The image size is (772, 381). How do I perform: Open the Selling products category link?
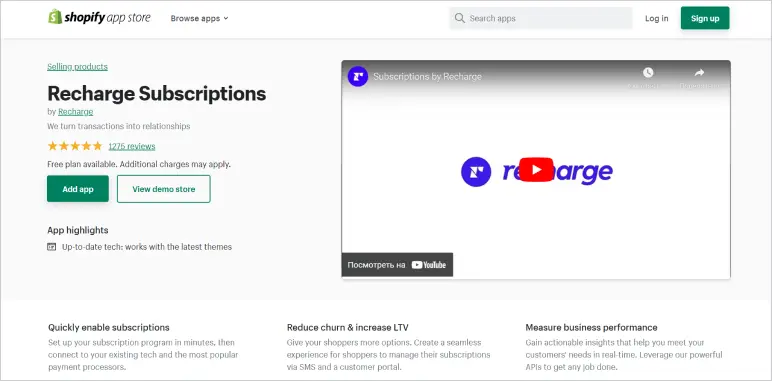pos(77,66)
